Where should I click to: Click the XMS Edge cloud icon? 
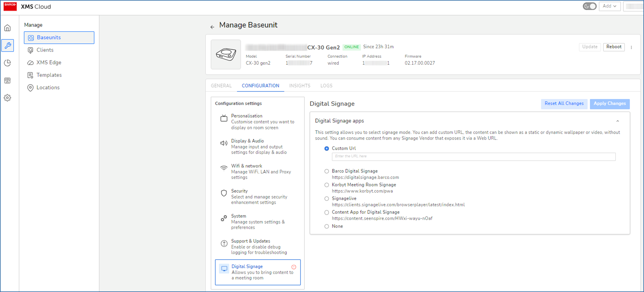[30, 63]
